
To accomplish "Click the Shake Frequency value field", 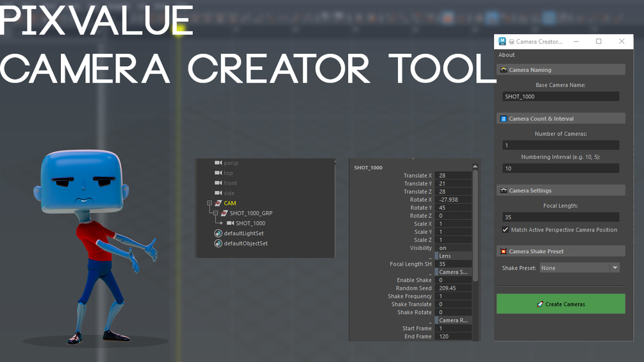I will coord(453,296).
